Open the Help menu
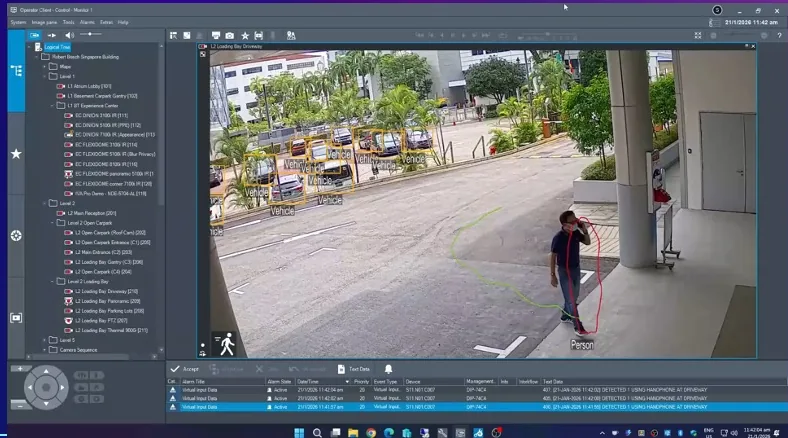788x438 pixels. [x=123, y=22]
